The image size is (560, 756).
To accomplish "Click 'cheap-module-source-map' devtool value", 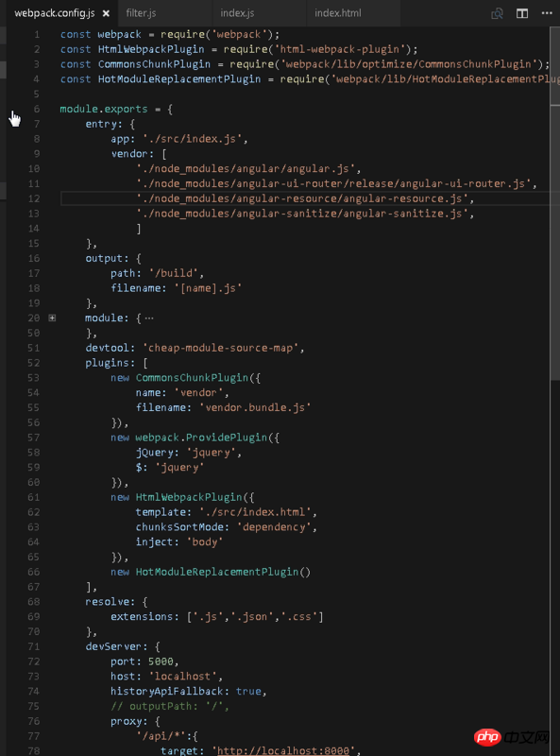I will tap(221, 348).
